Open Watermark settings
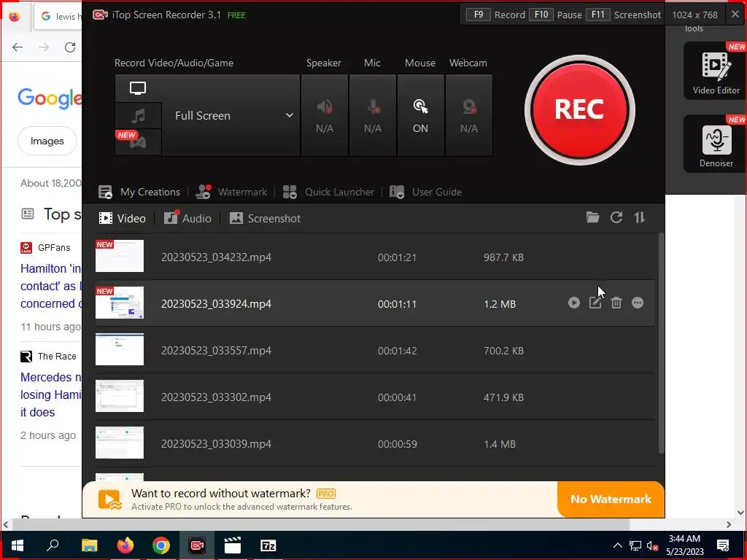Screen dimensions: 747x560 point(231,192)
